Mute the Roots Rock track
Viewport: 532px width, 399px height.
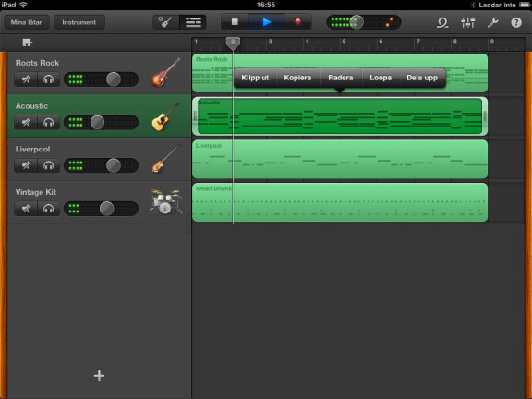(26, 79)
